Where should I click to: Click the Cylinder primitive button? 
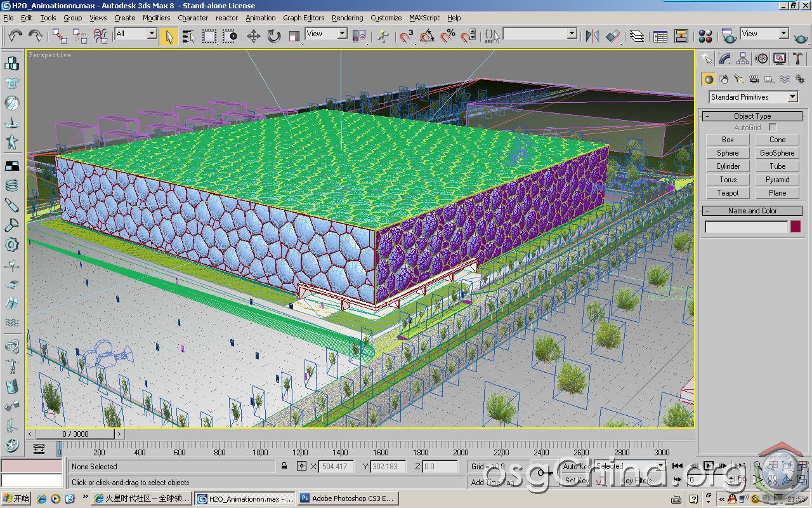pos(728,166)
